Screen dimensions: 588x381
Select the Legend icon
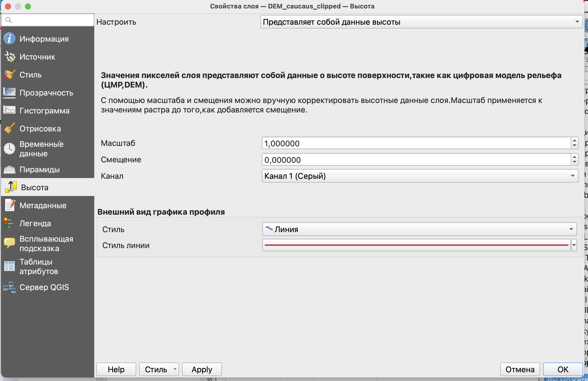[x=8, y=223]
